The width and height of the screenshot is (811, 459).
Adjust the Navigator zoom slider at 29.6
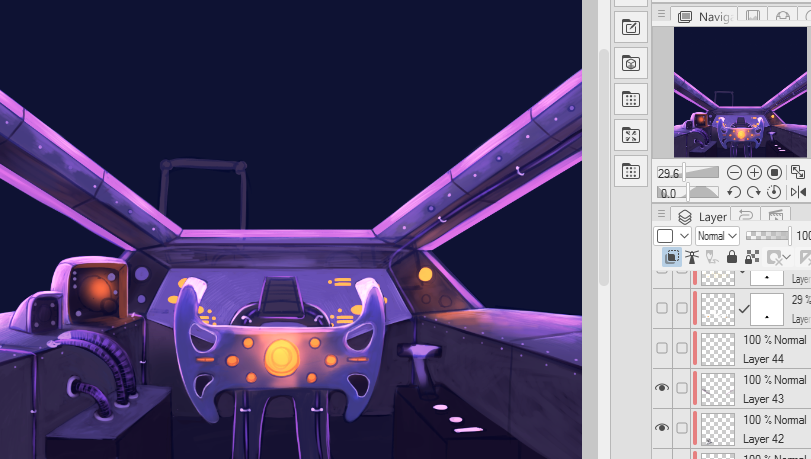[x=687, y=173]
